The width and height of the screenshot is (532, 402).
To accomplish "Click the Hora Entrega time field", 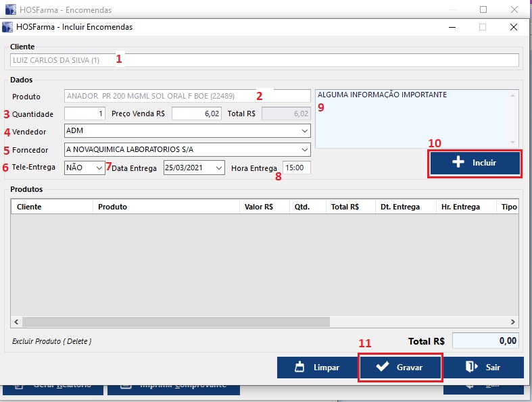I will (x=296, y=168).
